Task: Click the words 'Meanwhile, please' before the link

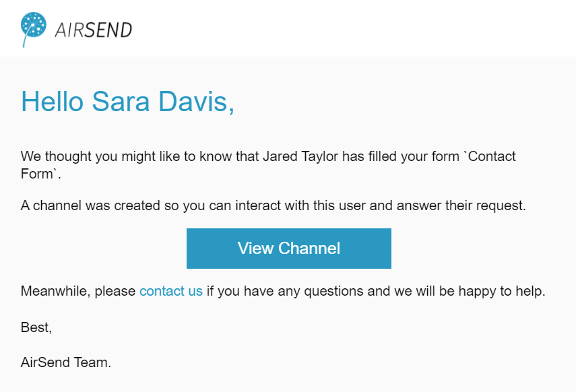Action: (78, 291)
